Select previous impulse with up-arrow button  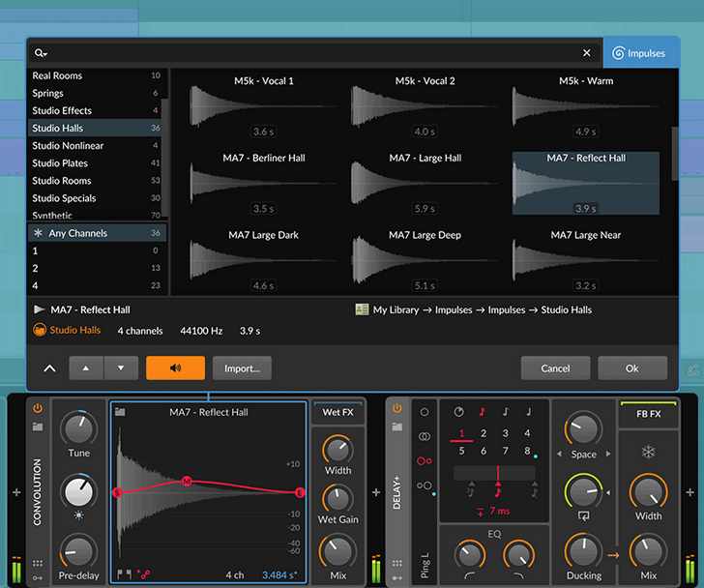[x=86, y=368]
